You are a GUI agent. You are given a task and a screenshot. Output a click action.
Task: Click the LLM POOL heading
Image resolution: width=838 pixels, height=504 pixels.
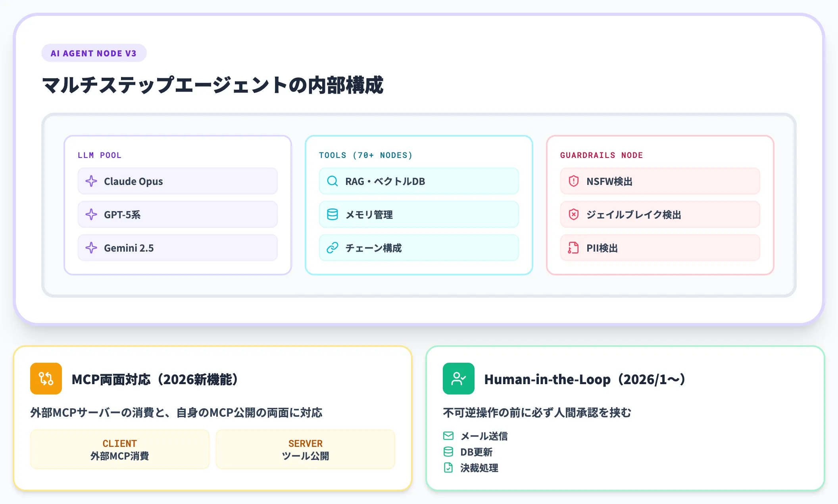tap(100, 155)
